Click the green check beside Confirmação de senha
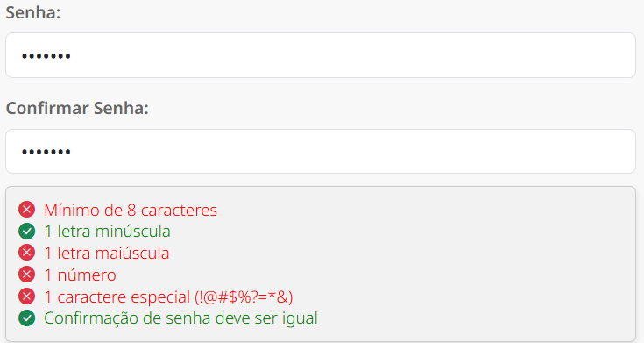 pyautogui.click(x=26, y=318)
